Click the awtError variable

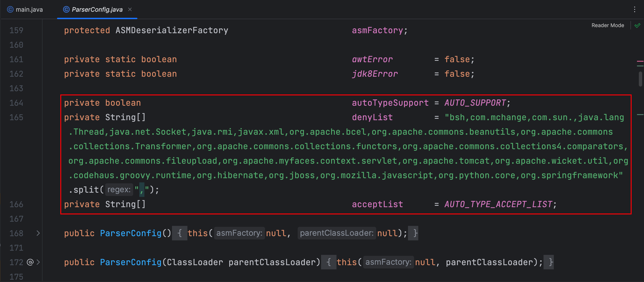coord(372,60)
